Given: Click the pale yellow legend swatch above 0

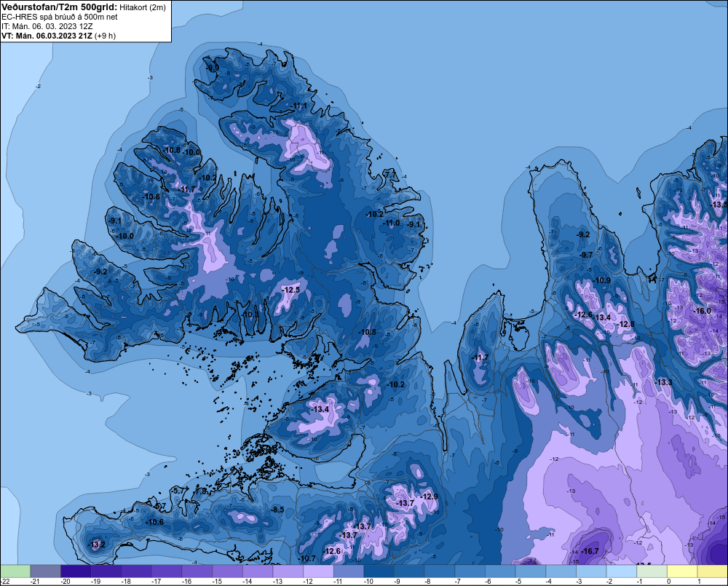Looking at the screenshot, I should click(x=683, y=571).
